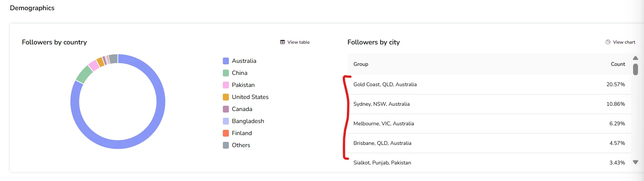Click the Group column header
The image size is (644, 181).
coord(361,64)
